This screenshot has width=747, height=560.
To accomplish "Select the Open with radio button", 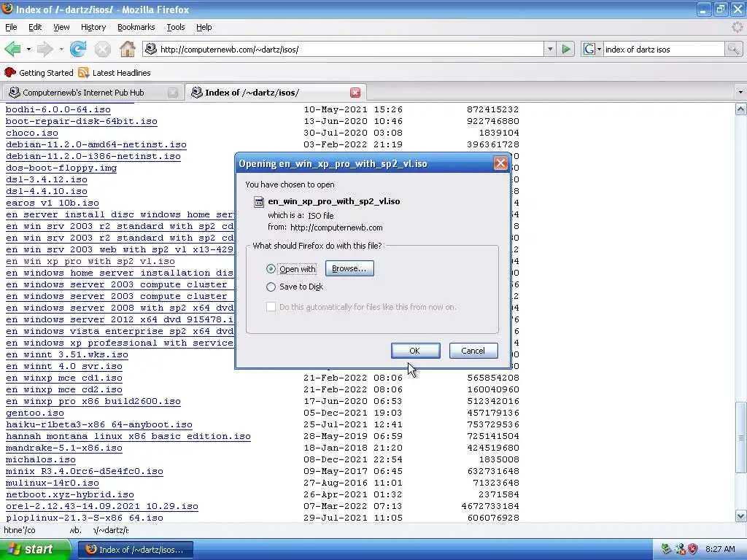I will pos(271,269).
